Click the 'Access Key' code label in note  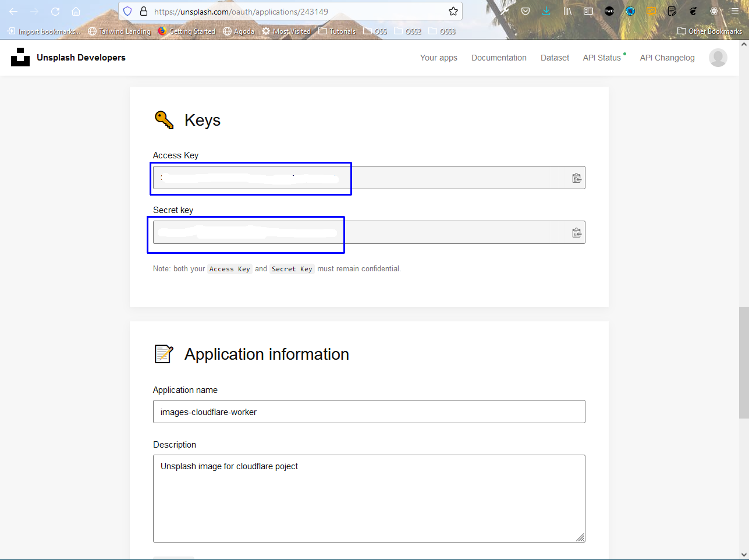(x=229, y=269)
